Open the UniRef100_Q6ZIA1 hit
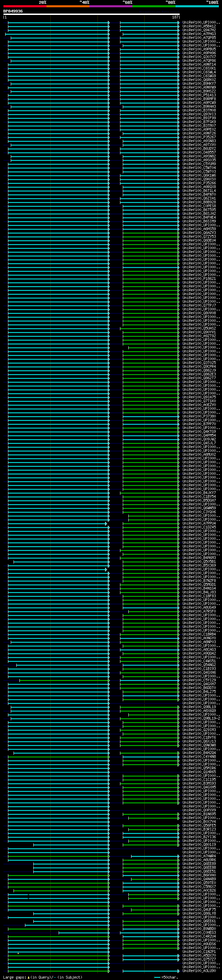 pos(199,198)
